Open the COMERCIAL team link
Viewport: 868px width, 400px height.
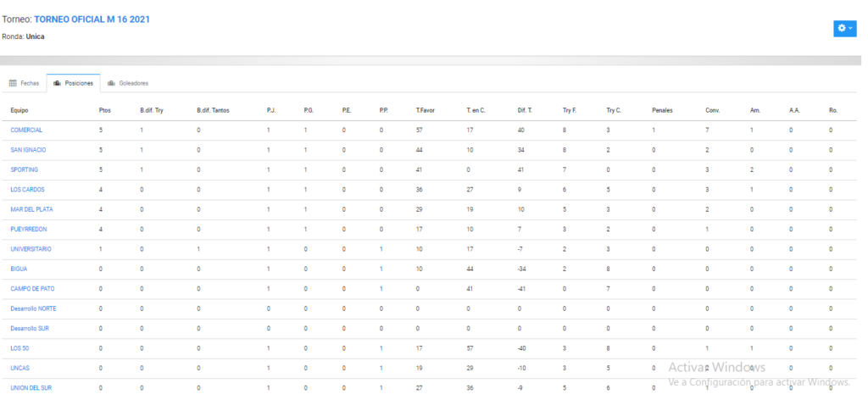click(x=26, y=130)
